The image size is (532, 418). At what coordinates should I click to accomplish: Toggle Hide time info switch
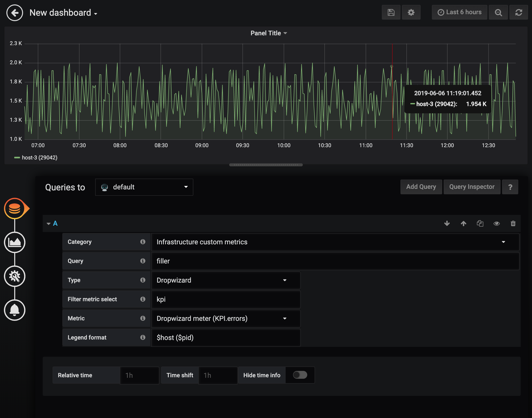coord(300,375)
